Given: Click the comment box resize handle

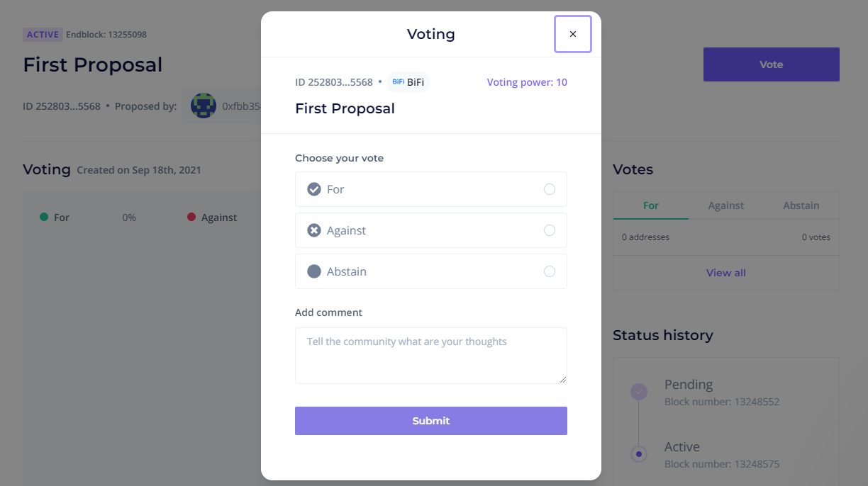Looking at the screenshot, I should (x=563, y=380).
